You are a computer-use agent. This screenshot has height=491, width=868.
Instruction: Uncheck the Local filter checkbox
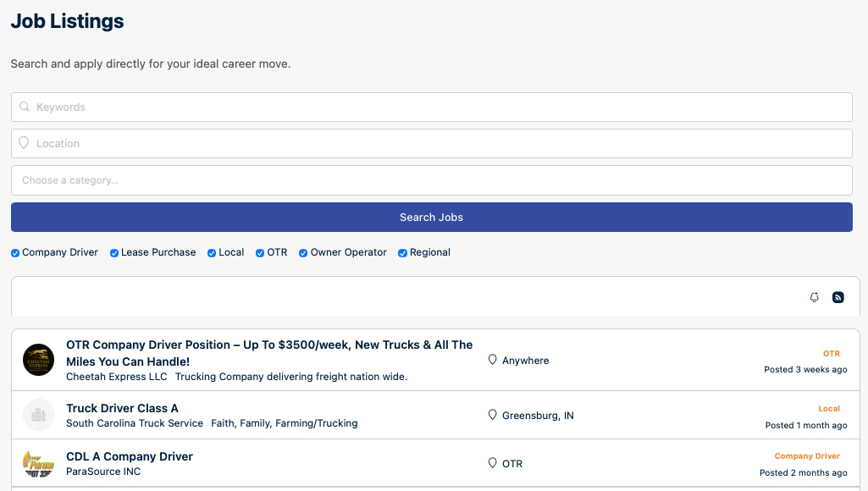tap(212, 253)
